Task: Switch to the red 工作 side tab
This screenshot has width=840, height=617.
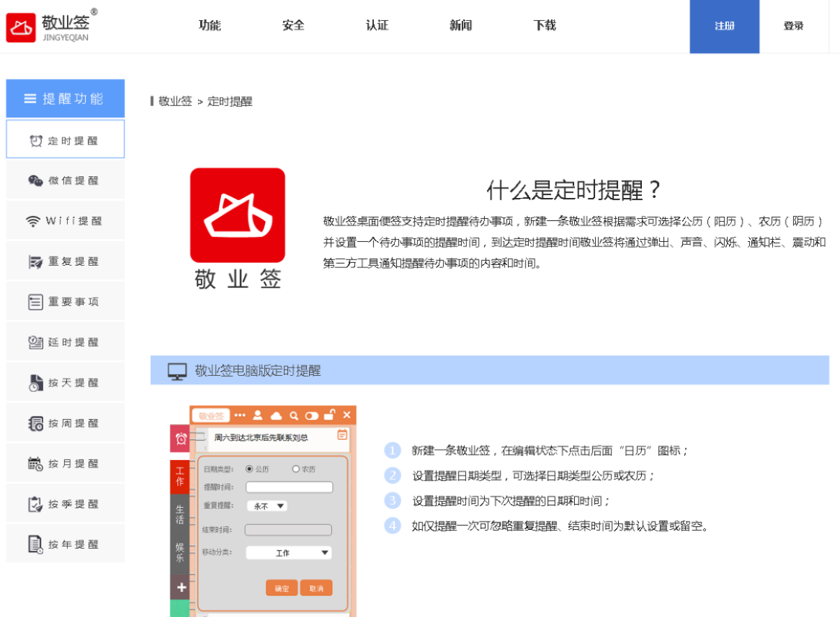Action: coord(180,477)
